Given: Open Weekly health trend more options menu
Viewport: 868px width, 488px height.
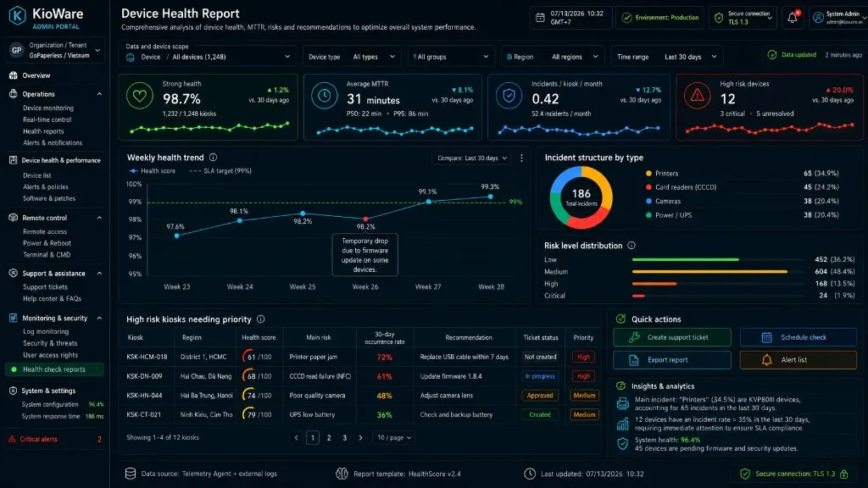Looking at the screenshot, I should pyautogui.click(x=521, y=158).
